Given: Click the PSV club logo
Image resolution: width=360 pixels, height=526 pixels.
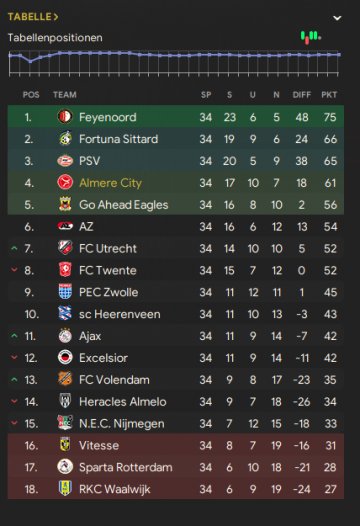Looking at the screenshot, I should pos(65,161).
